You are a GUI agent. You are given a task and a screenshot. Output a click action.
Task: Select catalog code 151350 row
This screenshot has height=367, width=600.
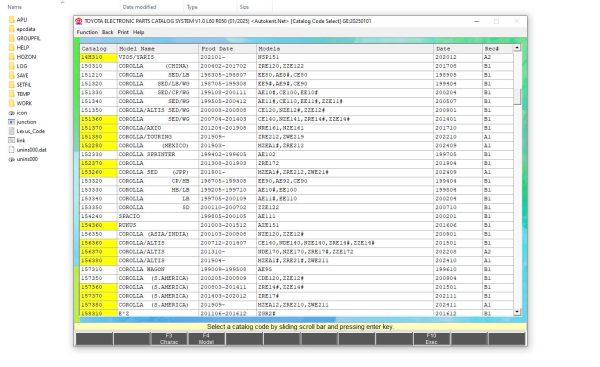coord(297,110)
